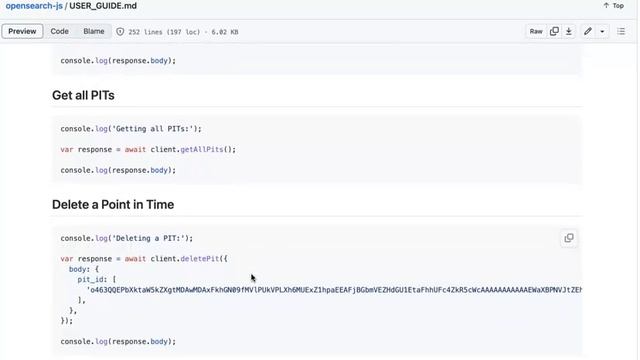Switch to the Code tab
Screen dimensions: 640x360
click(x=60, y=31)
